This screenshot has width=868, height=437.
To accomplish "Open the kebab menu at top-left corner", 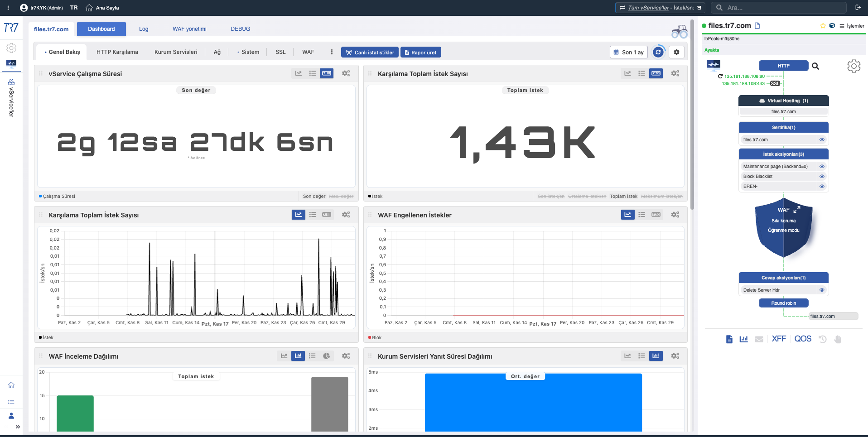I will point(8,8).
